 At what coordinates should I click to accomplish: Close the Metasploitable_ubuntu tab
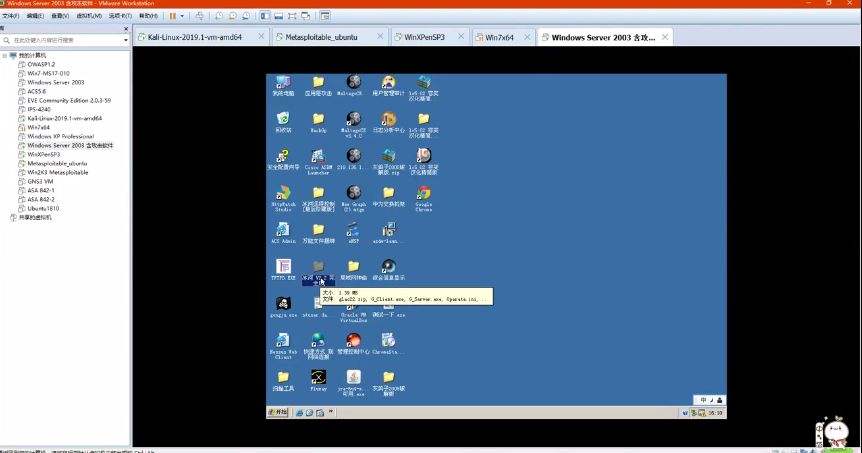[x=380, y=36]
